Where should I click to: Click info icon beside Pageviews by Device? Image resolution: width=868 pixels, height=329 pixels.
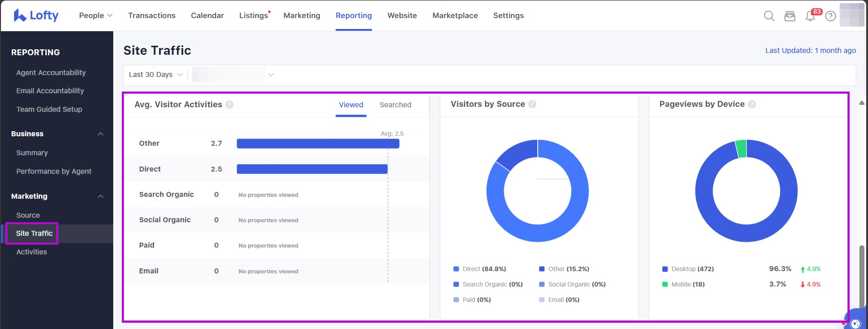pos(752,104)
